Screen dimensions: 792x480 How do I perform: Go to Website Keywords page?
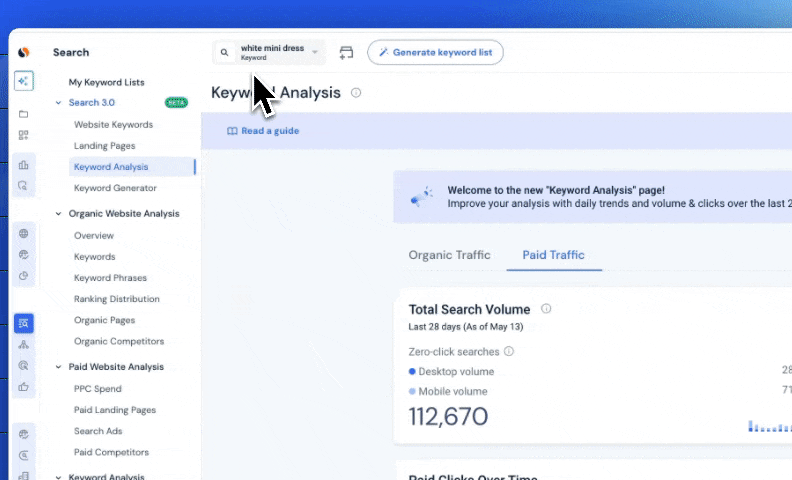point(114,125)
